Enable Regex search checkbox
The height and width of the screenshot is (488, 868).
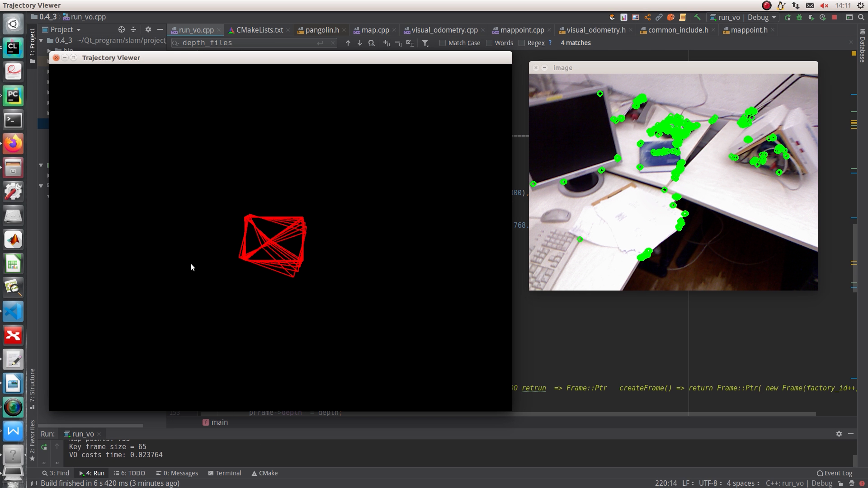pyautogui.click(x=522, y=43)
